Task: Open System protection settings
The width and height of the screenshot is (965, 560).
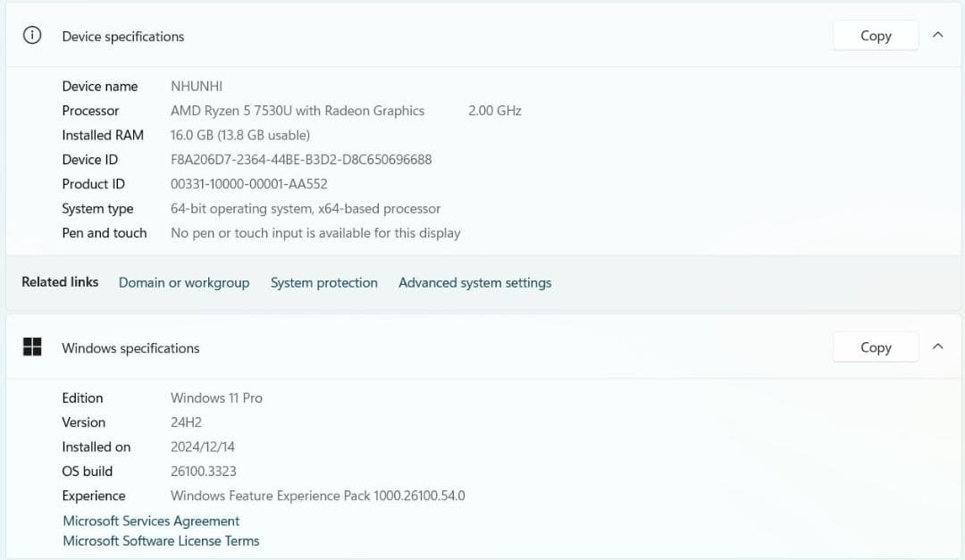Action: [323, 282]
